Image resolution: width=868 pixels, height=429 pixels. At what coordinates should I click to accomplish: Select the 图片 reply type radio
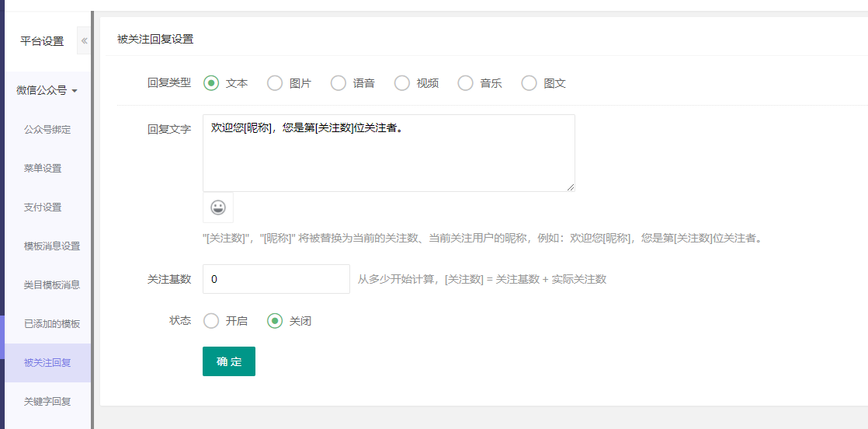coord(275,83)
